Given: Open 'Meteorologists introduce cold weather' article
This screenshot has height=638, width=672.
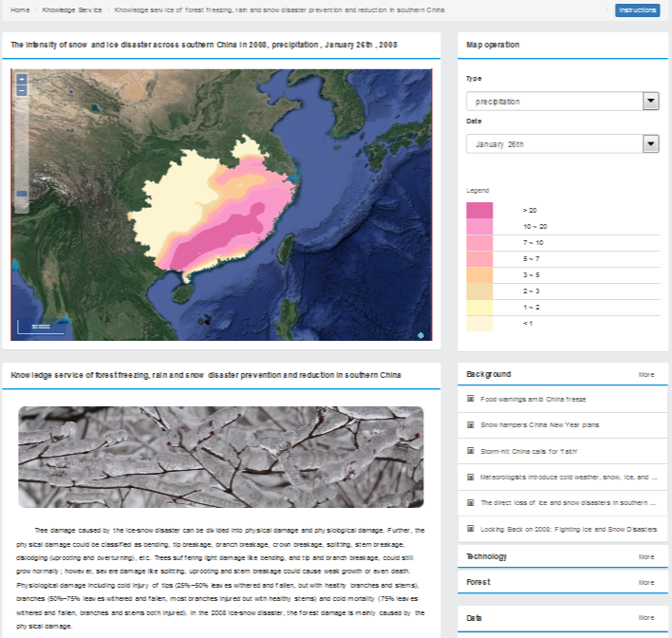Looking at the screenshot, I should (x=569, y=478).
